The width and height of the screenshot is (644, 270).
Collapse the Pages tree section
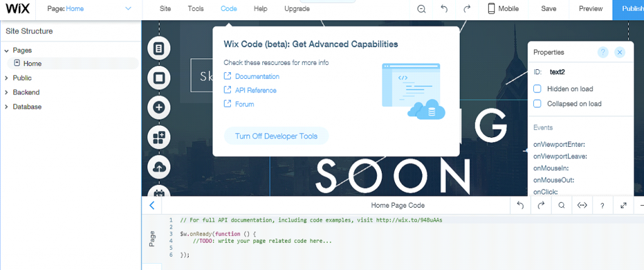pyautogui.click(x=6, y=50)
